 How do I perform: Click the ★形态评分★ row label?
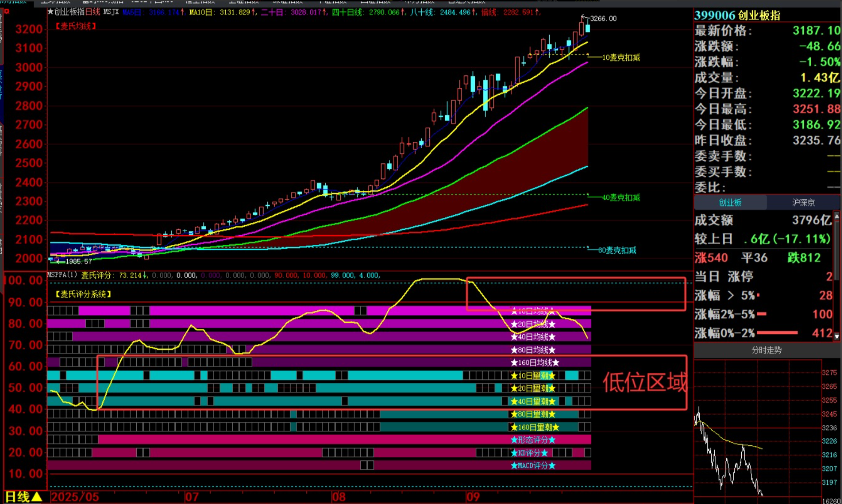coord(533,440)
